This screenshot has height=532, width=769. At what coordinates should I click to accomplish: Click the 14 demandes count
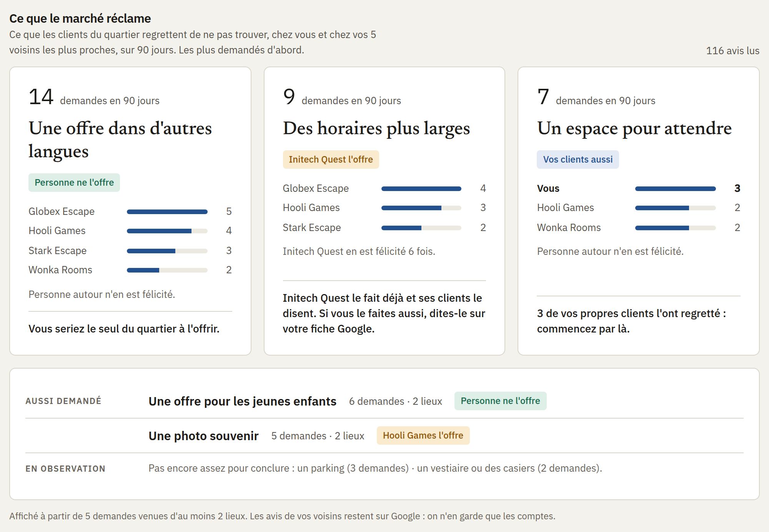(x=41, y=96)
